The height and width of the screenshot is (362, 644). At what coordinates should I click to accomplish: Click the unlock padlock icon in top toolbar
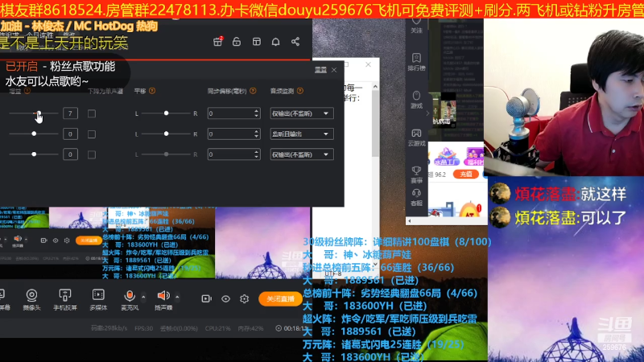click(237, 42)
